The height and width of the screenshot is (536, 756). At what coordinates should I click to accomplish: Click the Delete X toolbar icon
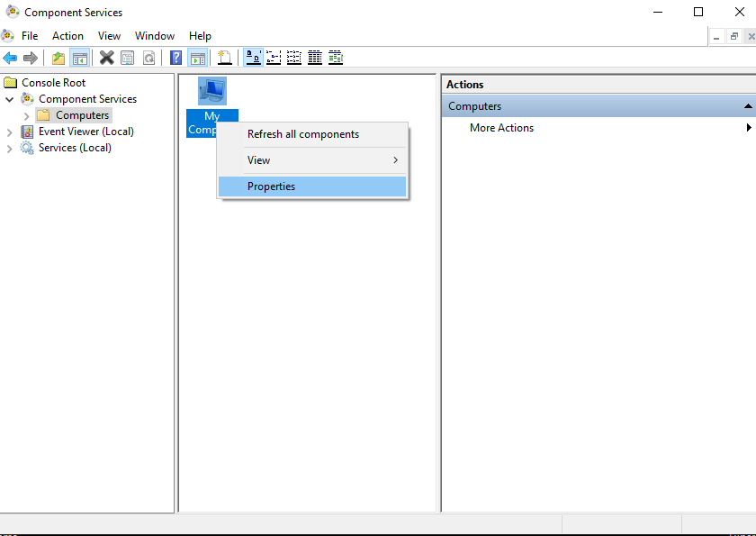(x=106, y=58)
